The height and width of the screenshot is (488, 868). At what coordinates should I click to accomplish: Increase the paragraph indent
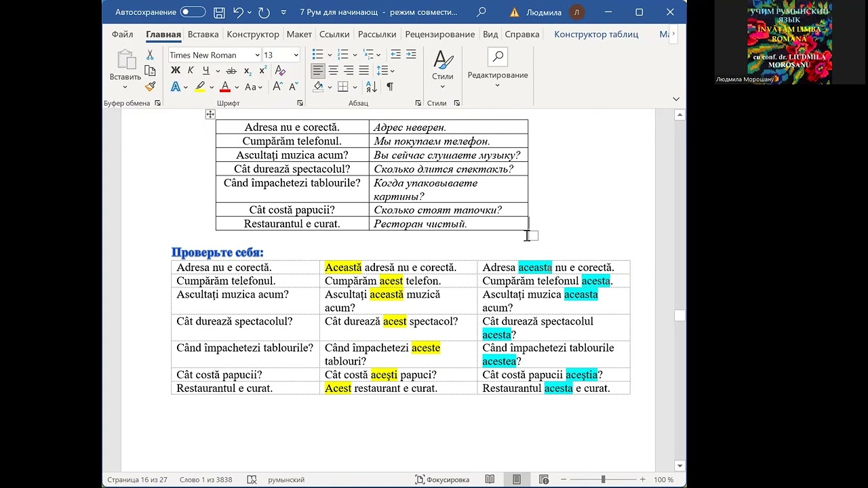[412, 54]
